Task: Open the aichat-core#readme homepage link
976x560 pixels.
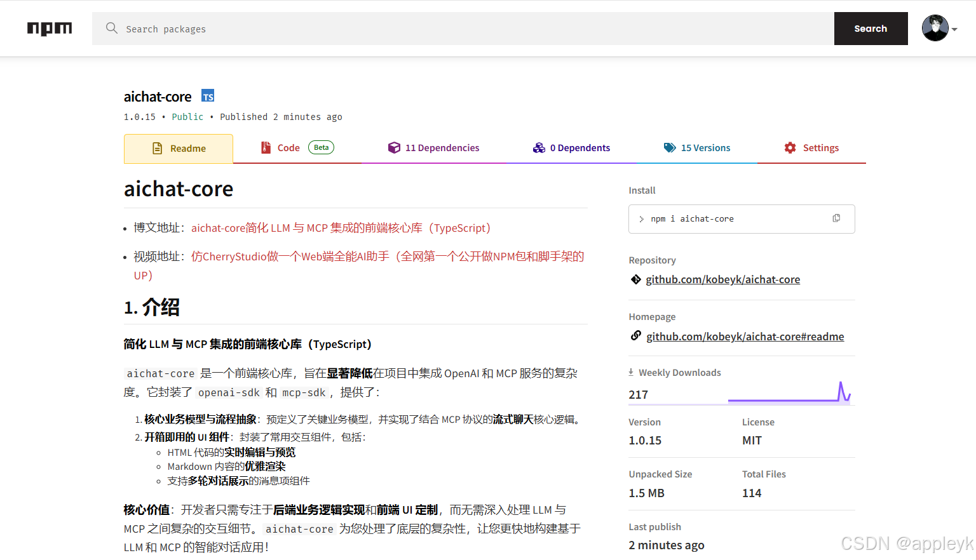Action: coord(745,337)
